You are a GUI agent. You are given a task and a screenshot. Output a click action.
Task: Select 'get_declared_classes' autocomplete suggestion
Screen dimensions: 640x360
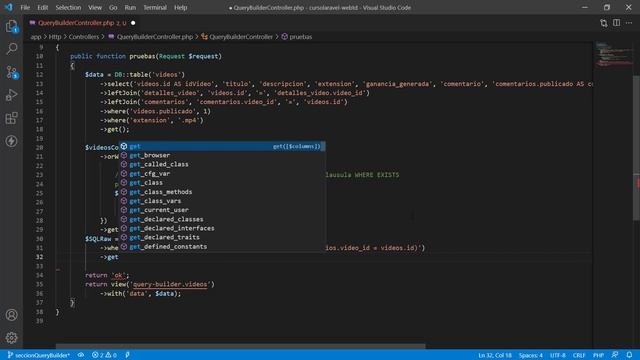[222, 219]
